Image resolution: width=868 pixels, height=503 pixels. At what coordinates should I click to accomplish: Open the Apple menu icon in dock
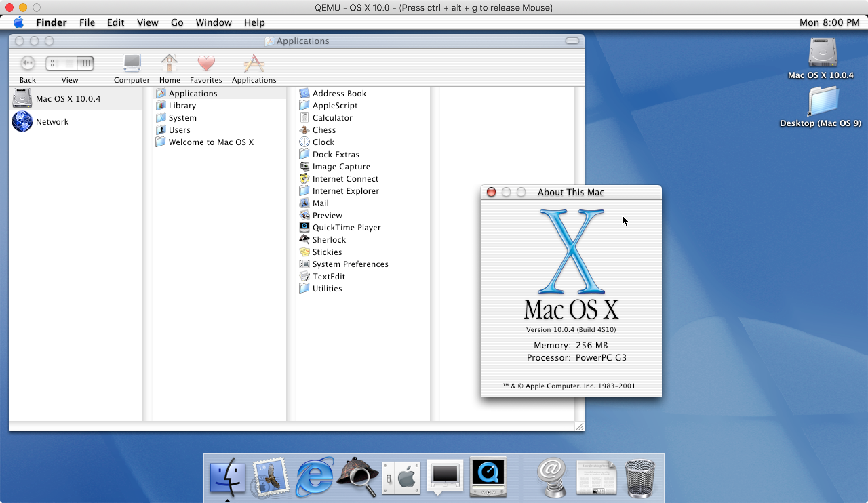pyautogui.click(x=401, y=476)
